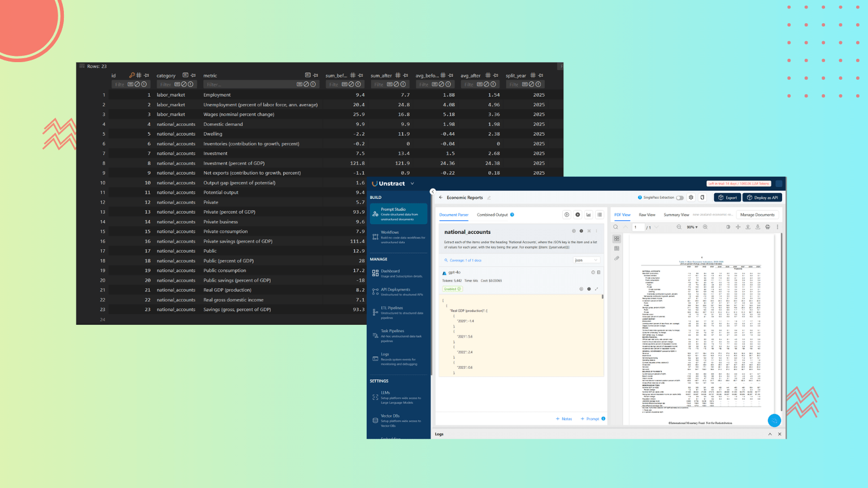
Task: Click the back arrow beside Economic Reports
Action: tap(441, 198)
